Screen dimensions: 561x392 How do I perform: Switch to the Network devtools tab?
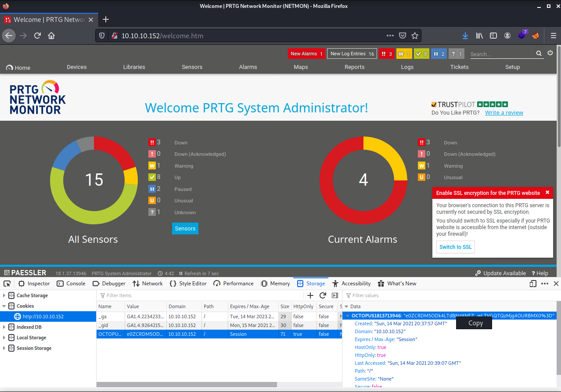point(148,284)
